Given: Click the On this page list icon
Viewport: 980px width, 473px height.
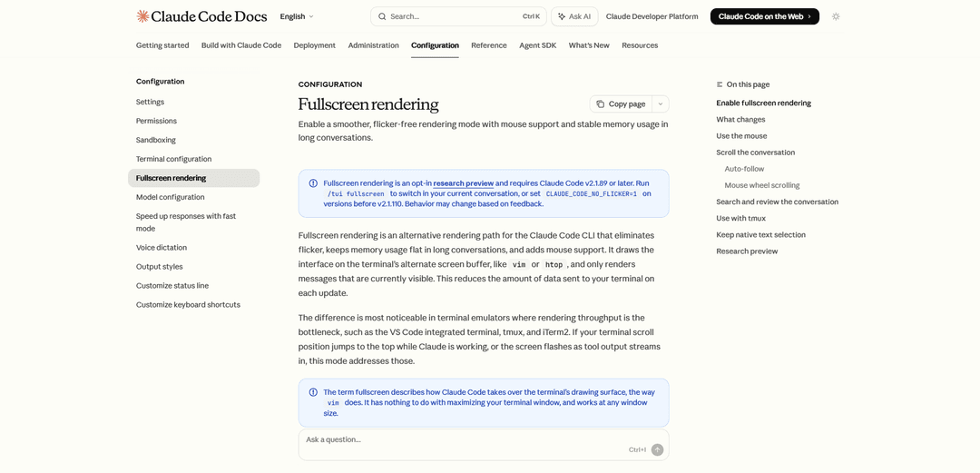Looking at the screenshot, I should pyautogui.click(x=720, y=84).
